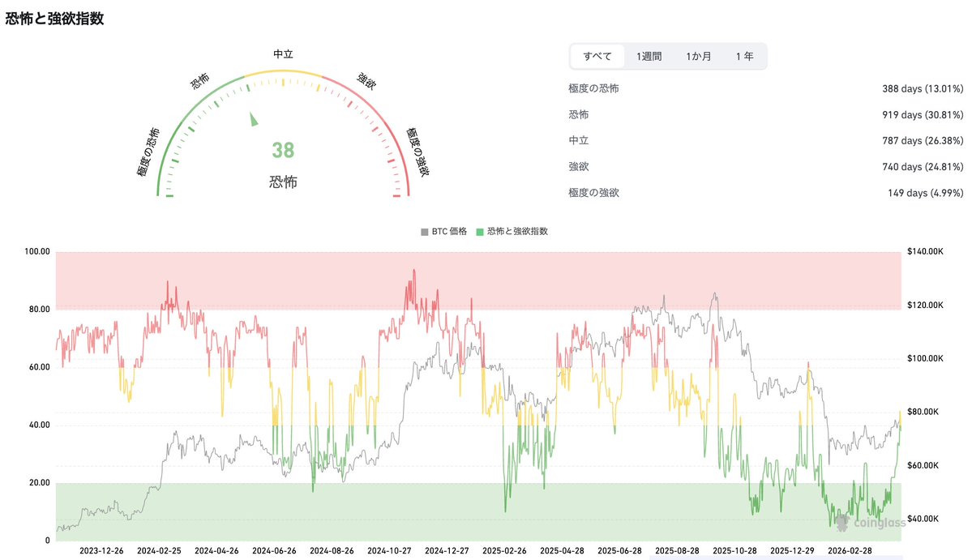972x560 pixels.
Task: Click 740 days (24.81%) value
Action: click(x=923, y=167)
